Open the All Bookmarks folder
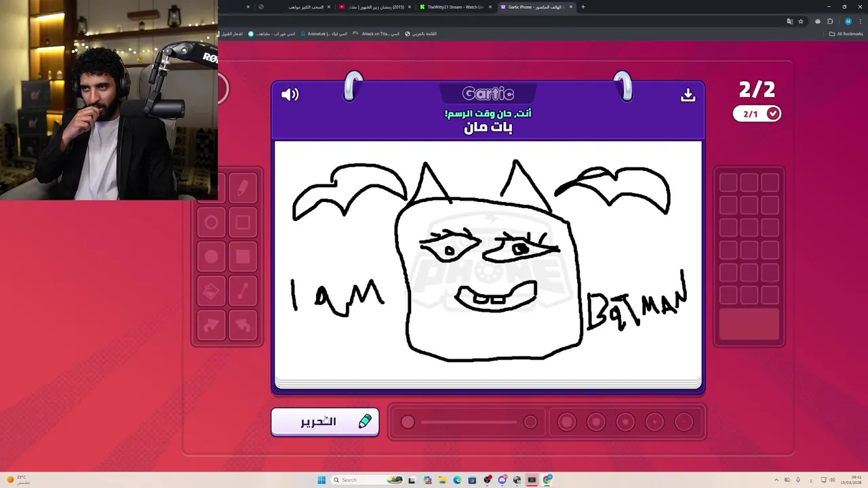This screenshot has width=868, height=488. click(x=846, y=34)
